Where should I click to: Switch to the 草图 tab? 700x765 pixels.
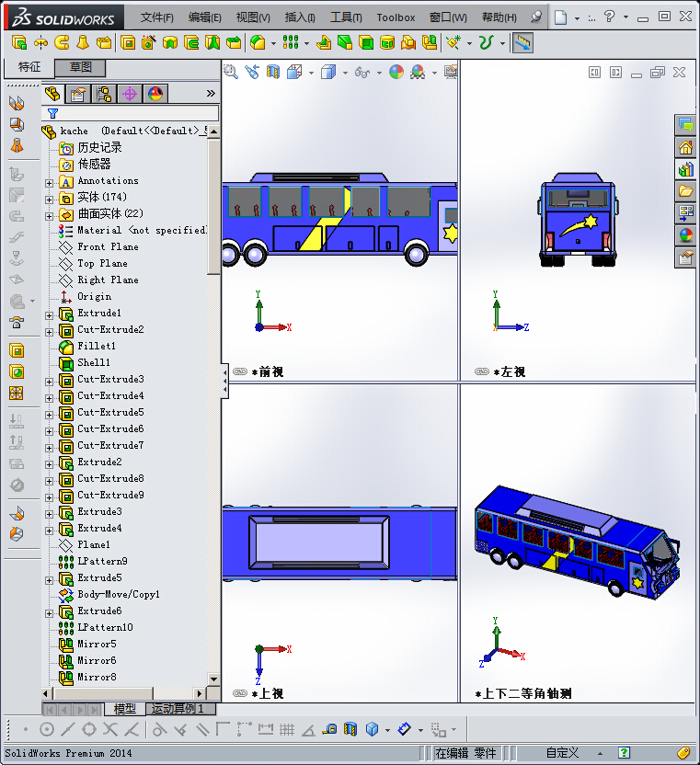point(80,67)
